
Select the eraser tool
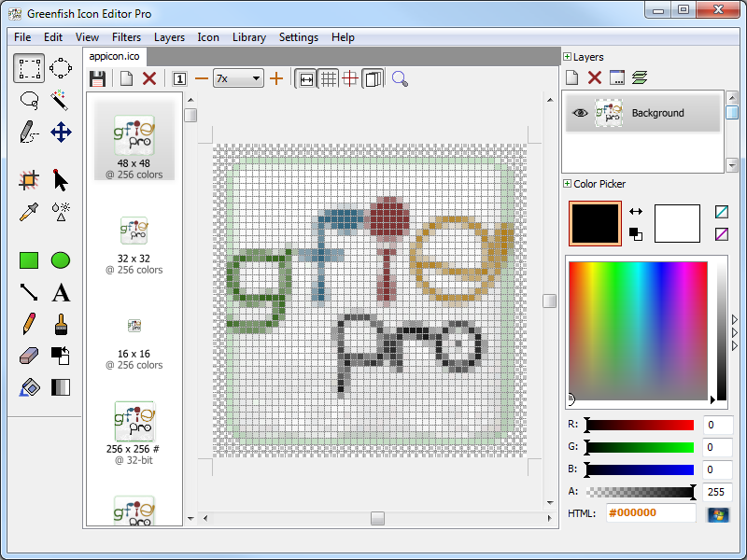(28, 356)
